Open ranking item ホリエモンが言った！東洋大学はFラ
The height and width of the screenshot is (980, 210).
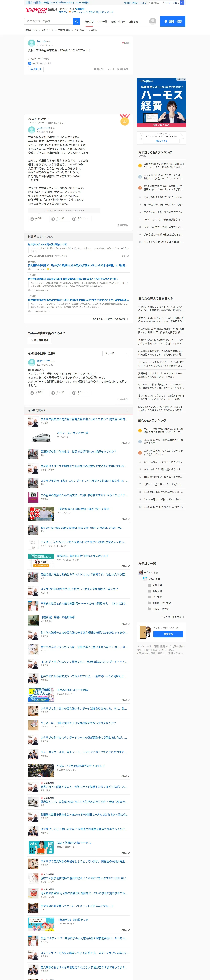click(164, 242)
